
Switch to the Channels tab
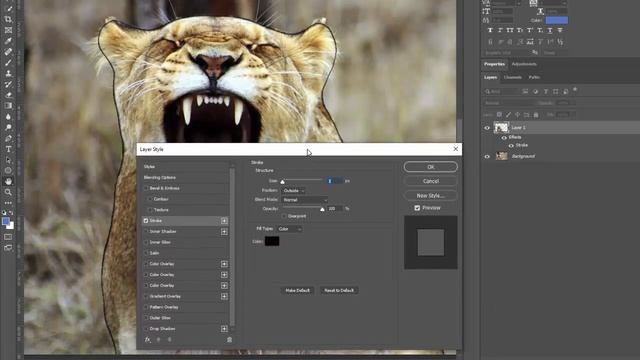(513, 77)
